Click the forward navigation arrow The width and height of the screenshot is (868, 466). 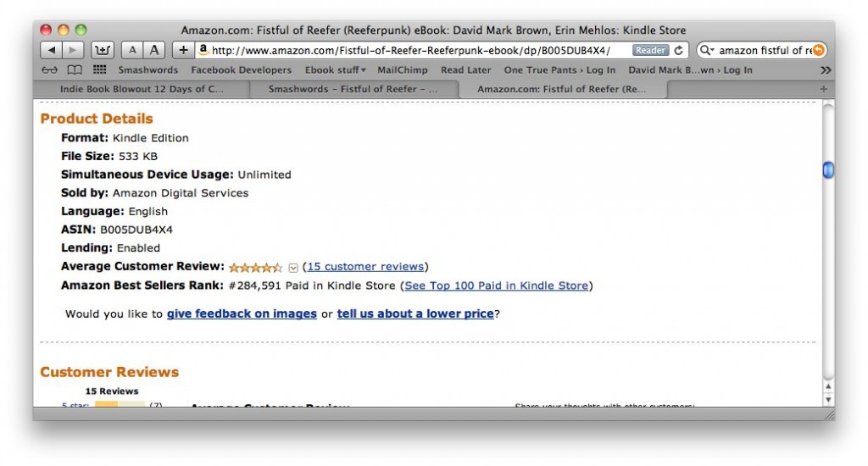pyautogui.click(x=73, y=50)
